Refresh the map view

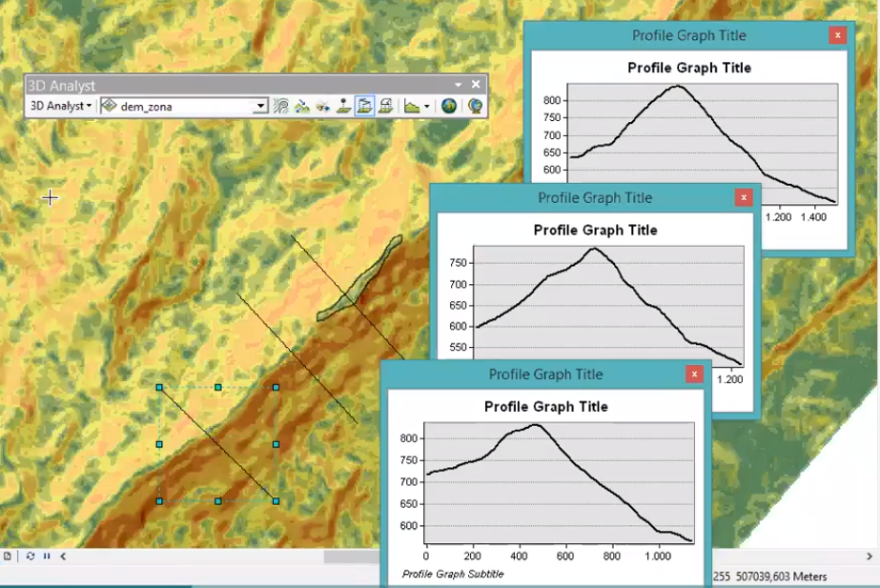point(31,556)
